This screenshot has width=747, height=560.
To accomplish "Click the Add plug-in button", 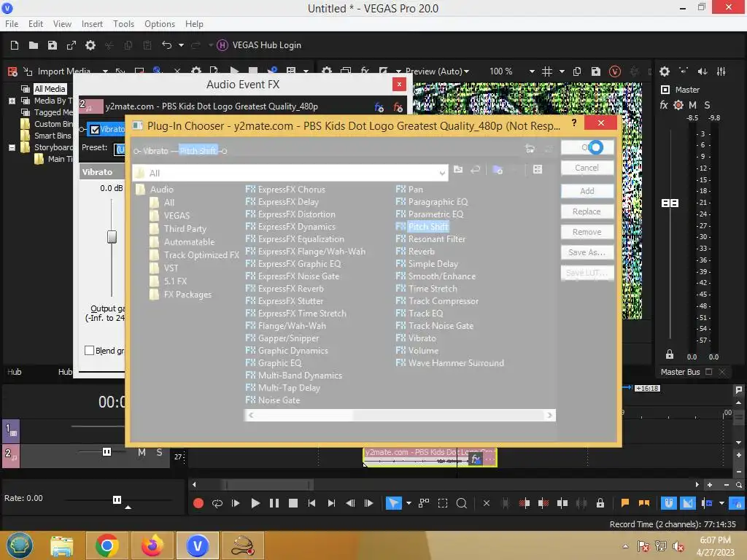I will [x=587, y=191].
